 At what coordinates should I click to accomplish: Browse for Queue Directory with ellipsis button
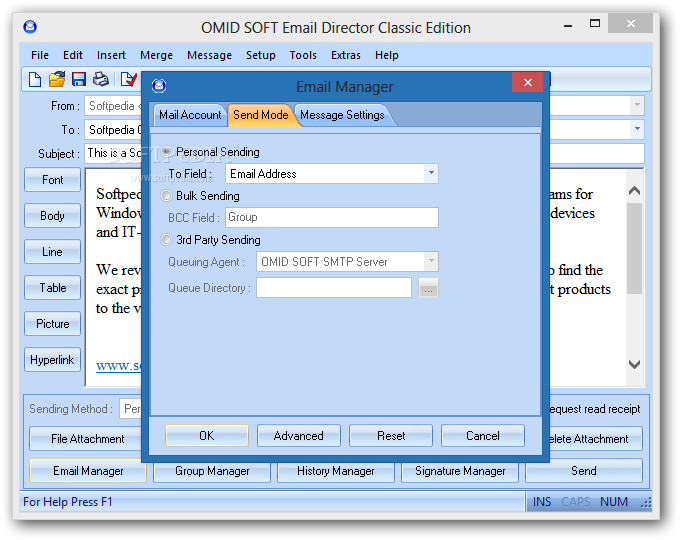428,288
